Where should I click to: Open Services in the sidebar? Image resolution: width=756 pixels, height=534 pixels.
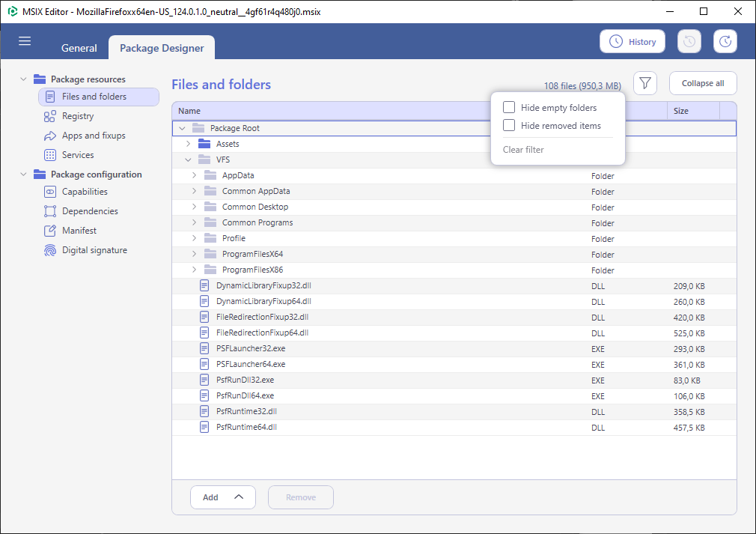point(78,155)
